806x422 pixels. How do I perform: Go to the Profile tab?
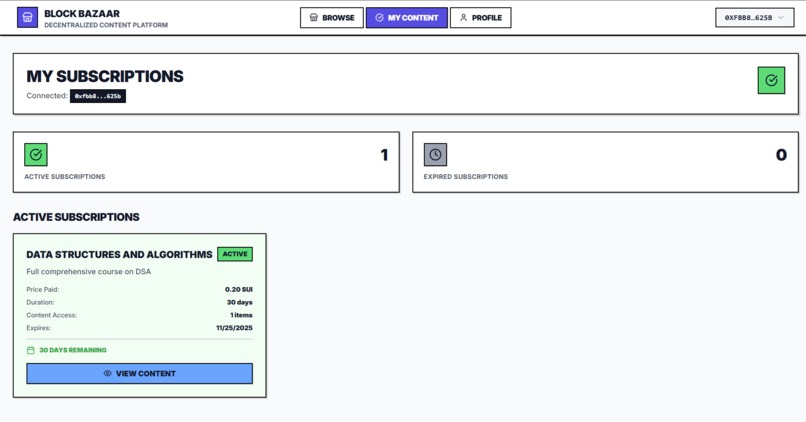pyautogui.click(x=481, y=17)
